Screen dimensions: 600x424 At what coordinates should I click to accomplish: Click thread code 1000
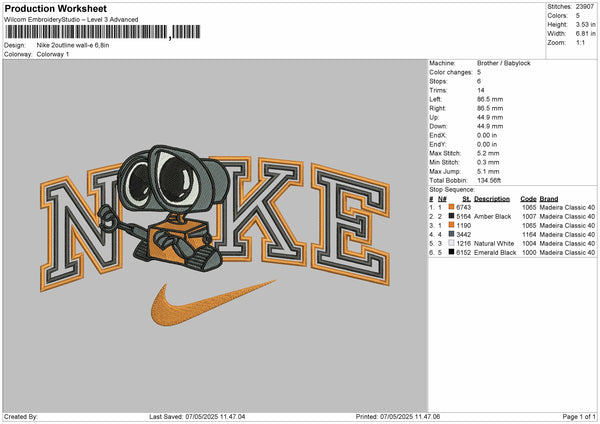point(529,253)
